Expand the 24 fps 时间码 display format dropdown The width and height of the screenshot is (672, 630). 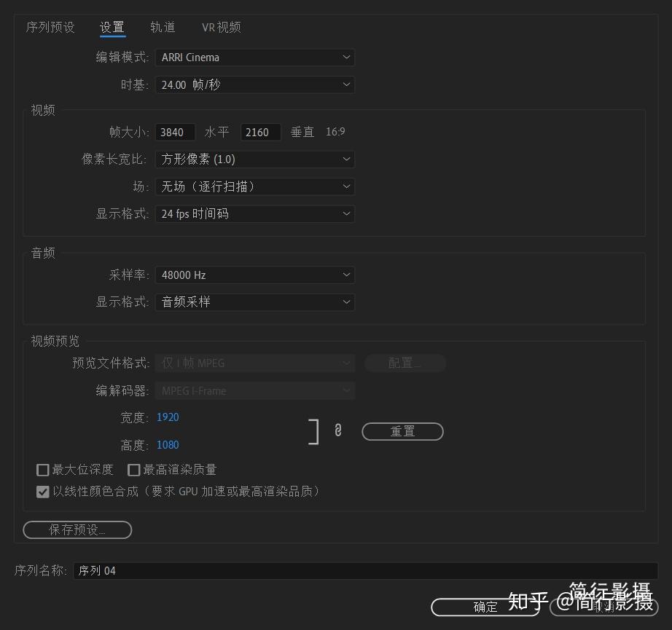254,213
